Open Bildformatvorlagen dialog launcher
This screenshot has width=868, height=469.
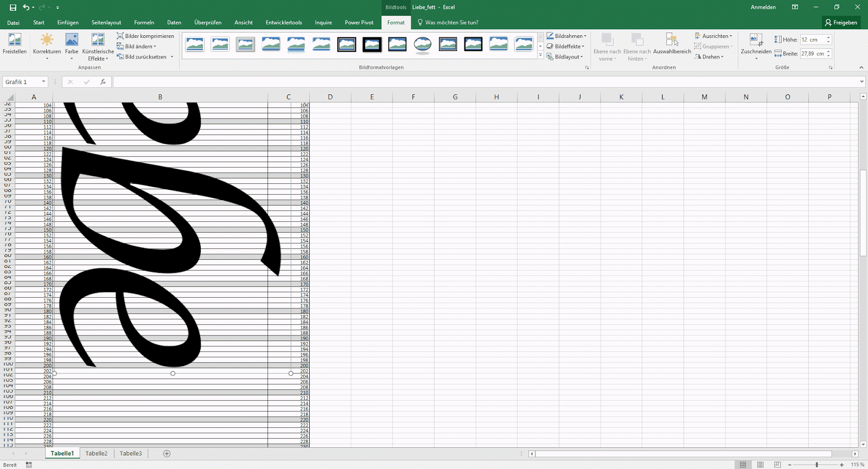[x=586, y=68]
